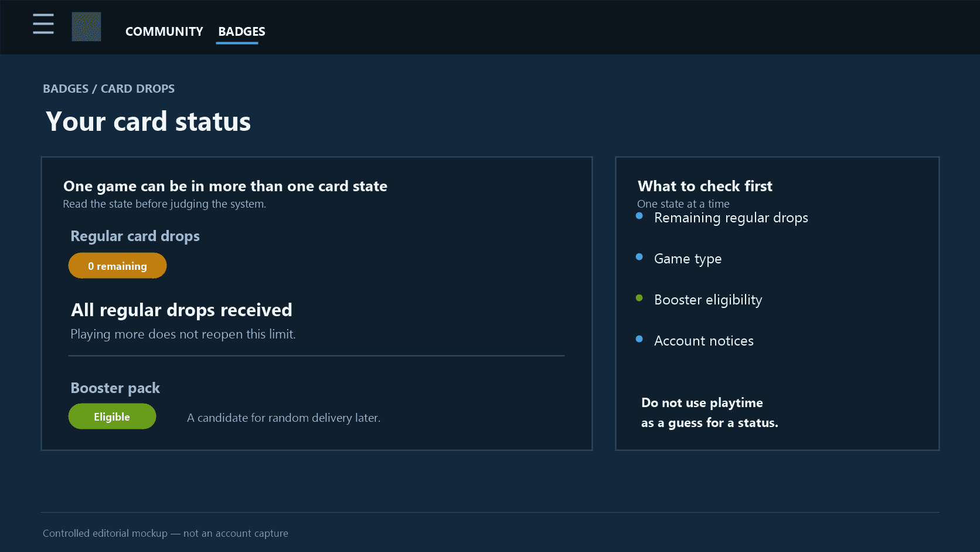Click the profile avatar thumbnail
The height and width of the screenshot is (552, 980).
pos(86,27)
